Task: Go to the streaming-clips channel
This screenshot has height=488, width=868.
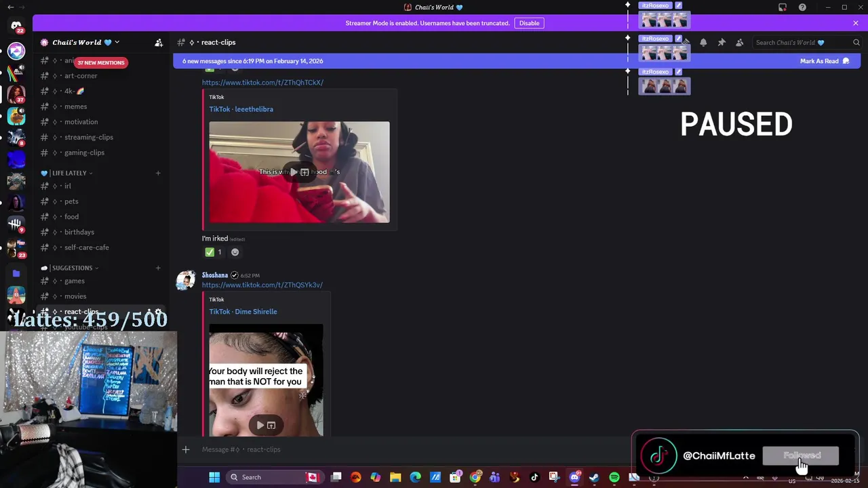Action: coord(88,137)
